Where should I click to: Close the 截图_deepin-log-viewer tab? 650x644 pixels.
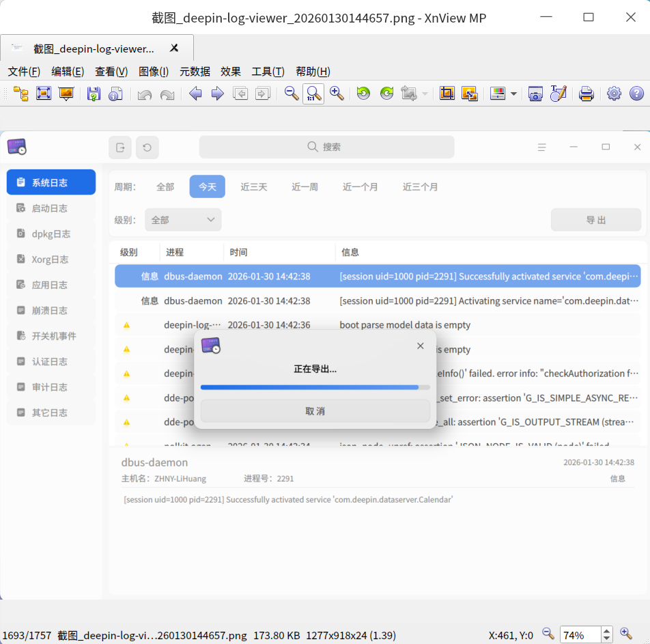coord(174,48)
